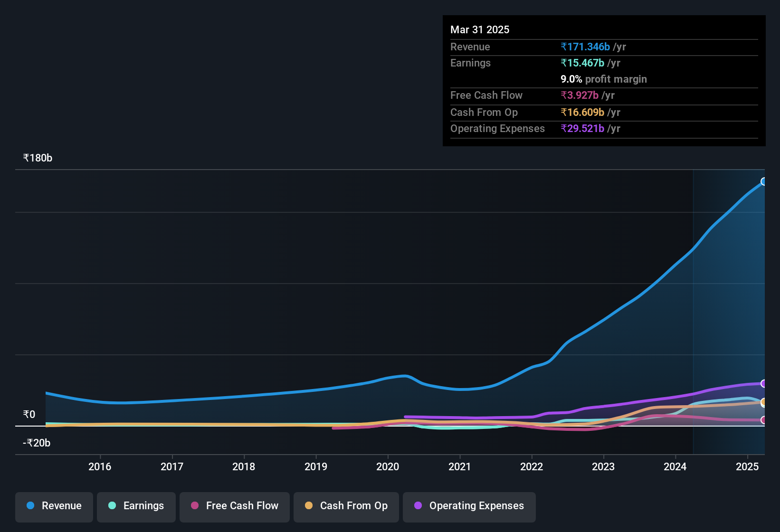Click the 2019 x-axis year label
This screenshot has width=780, height=532.
(x=316, y=466)
